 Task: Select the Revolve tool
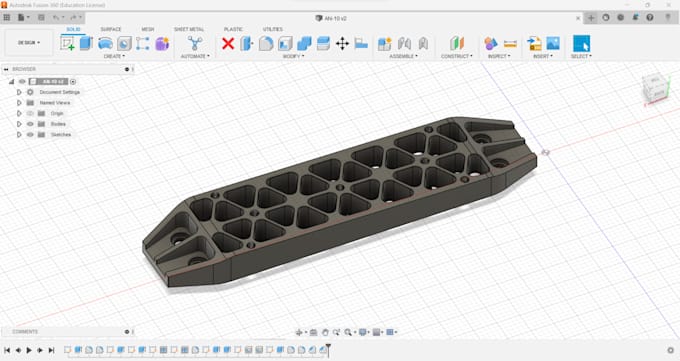click(x=105, y=43)
